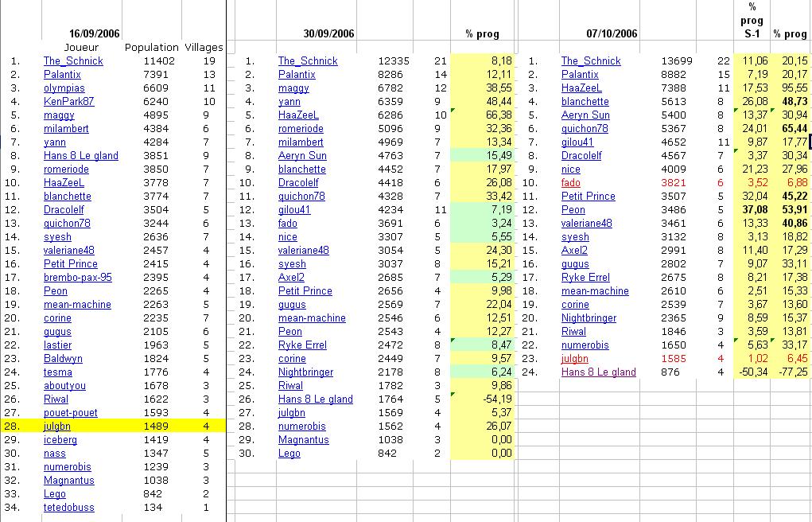Click the cell with value 12335

[394, 60]
